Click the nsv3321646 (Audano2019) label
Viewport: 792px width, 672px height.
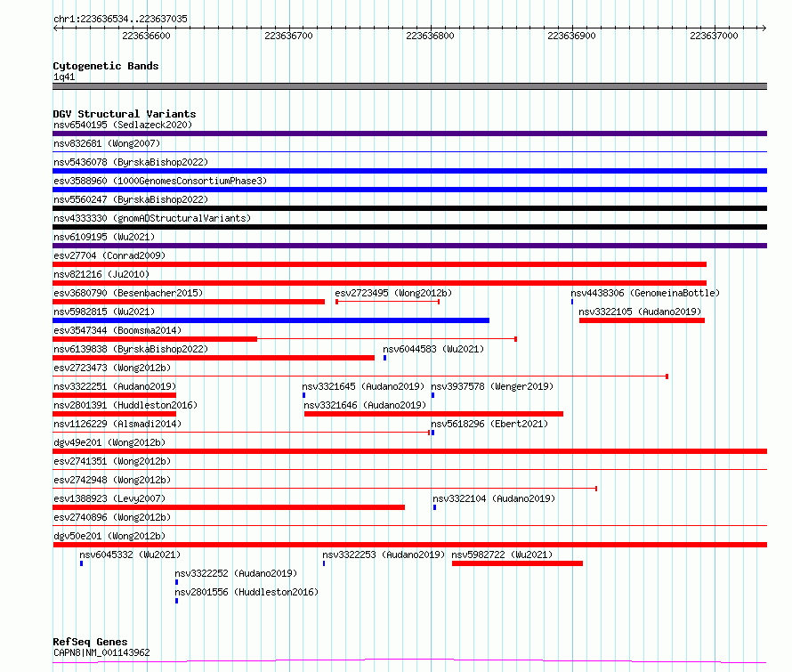365,405
